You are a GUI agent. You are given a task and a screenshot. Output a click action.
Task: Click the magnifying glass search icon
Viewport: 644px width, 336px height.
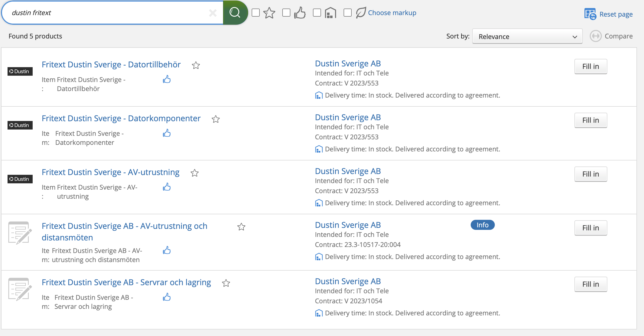coord(235,12)
